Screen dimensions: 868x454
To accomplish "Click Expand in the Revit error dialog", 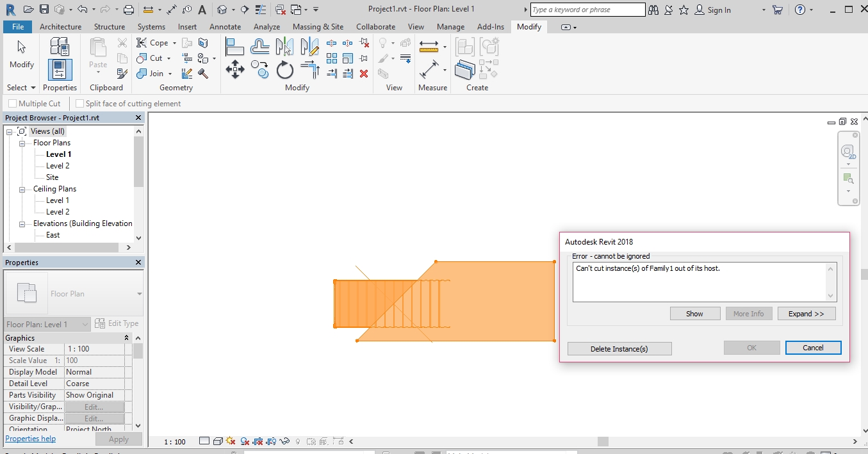I will click(807, 313).
